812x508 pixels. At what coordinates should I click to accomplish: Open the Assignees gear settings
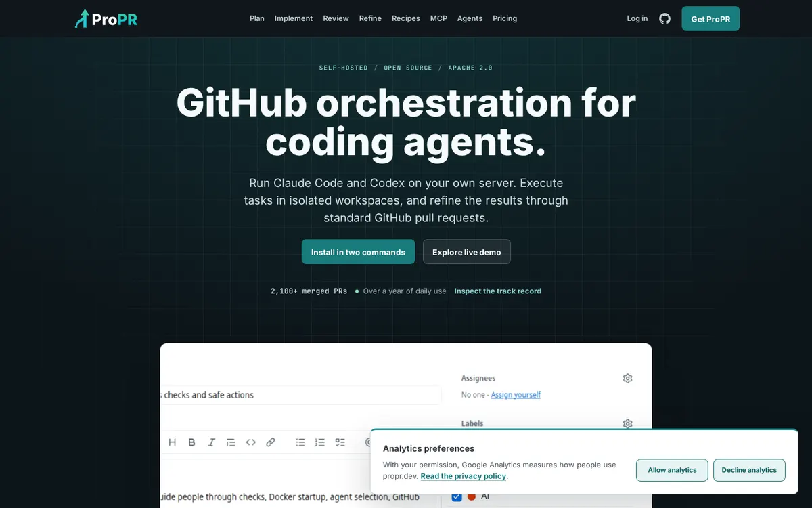click(627, 379)
